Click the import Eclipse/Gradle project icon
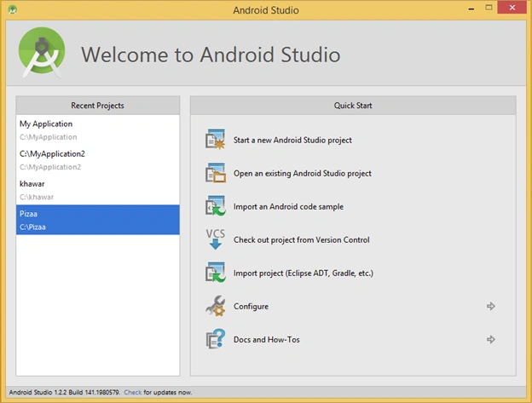This screenshot has height=403, width=532. 215,272
